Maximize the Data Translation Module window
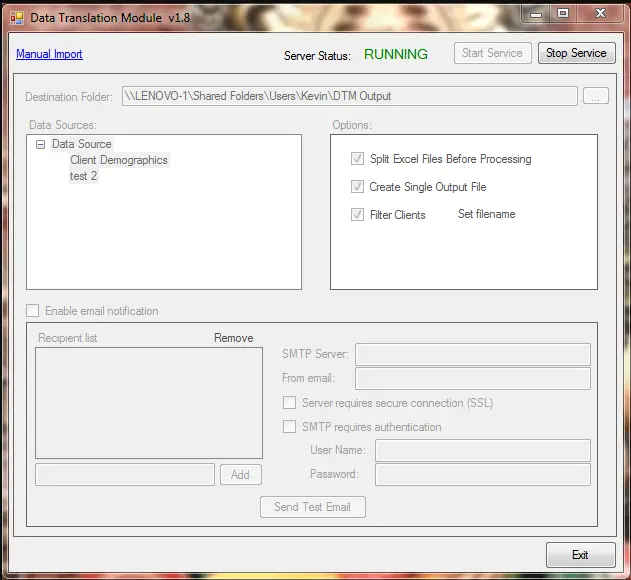 [563, 14]
